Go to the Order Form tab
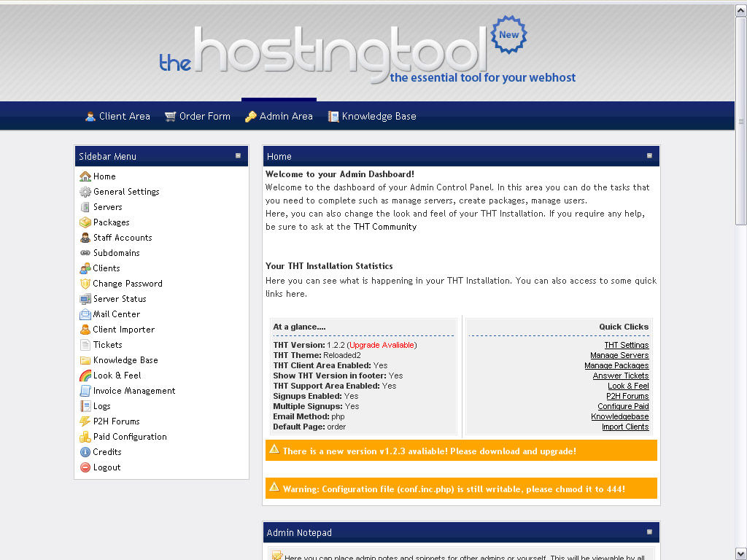Screen dimensions: 747x560 click(198, 116)
